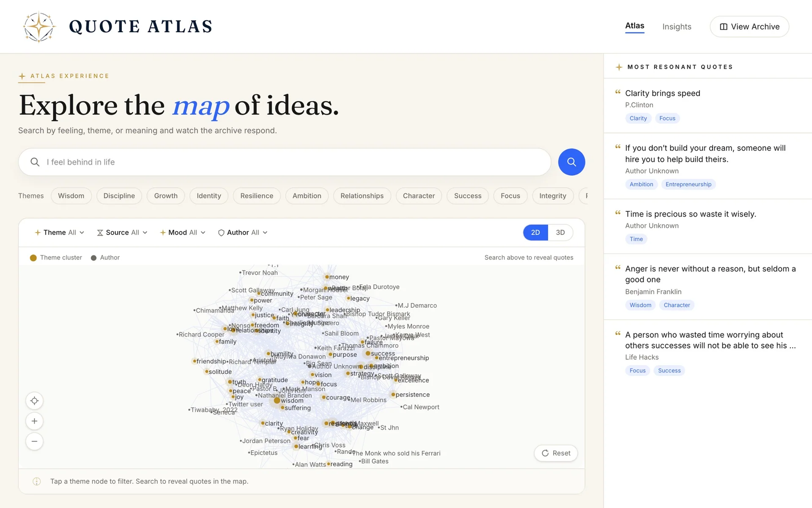Open the 'Time is precious' quote
This screenshot has height=508, width=812.
[708, 226]
